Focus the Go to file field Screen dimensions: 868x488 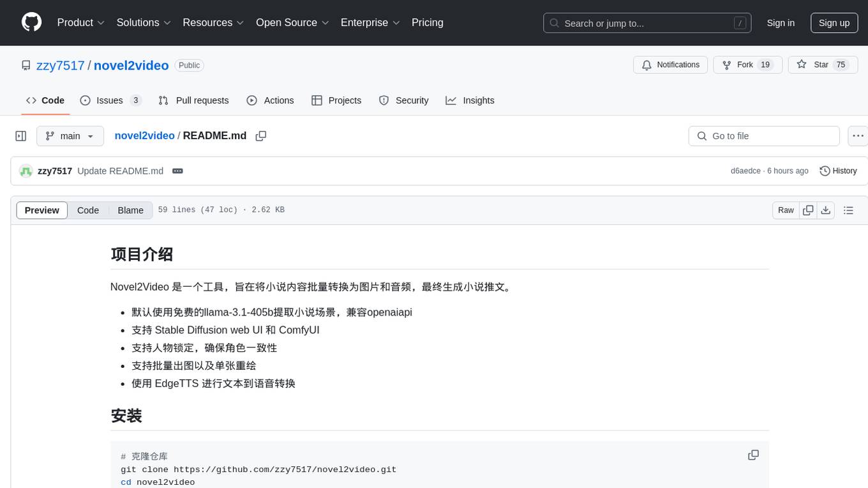pyautogui.click(x=764, y=136)
